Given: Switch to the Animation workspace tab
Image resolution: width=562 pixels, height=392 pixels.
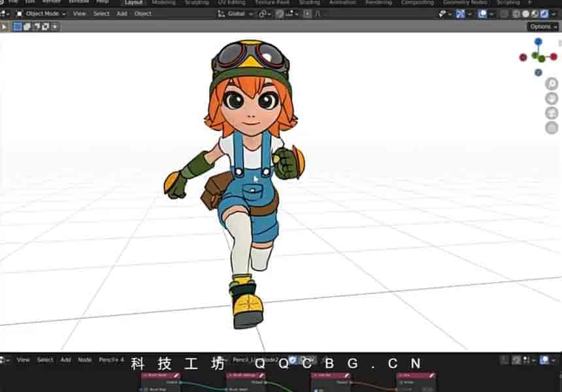Looking at the screenshot, I should 342,3.
